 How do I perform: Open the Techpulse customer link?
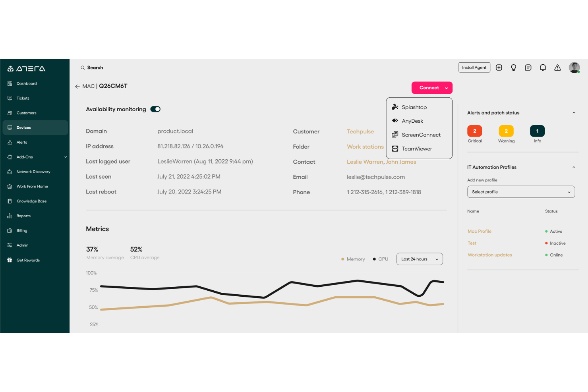(x=360, y=131)
